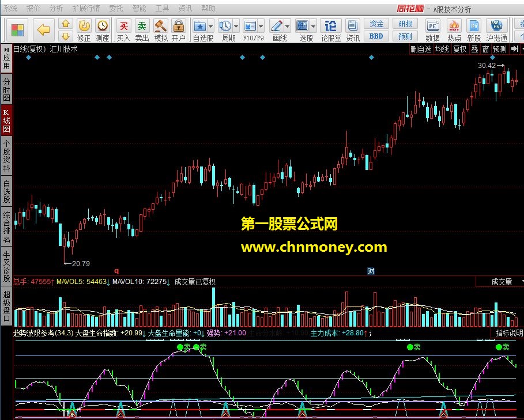Expand the F10/F9 dropdown arrow

point(261,26)
